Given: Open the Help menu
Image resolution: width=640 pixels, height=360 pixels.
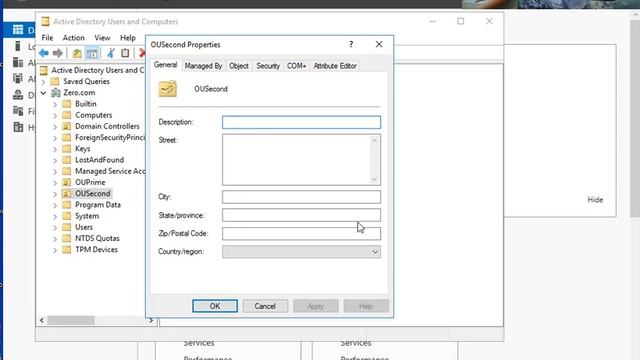Looking at the screenshot, I should click(x=127, y=38).
